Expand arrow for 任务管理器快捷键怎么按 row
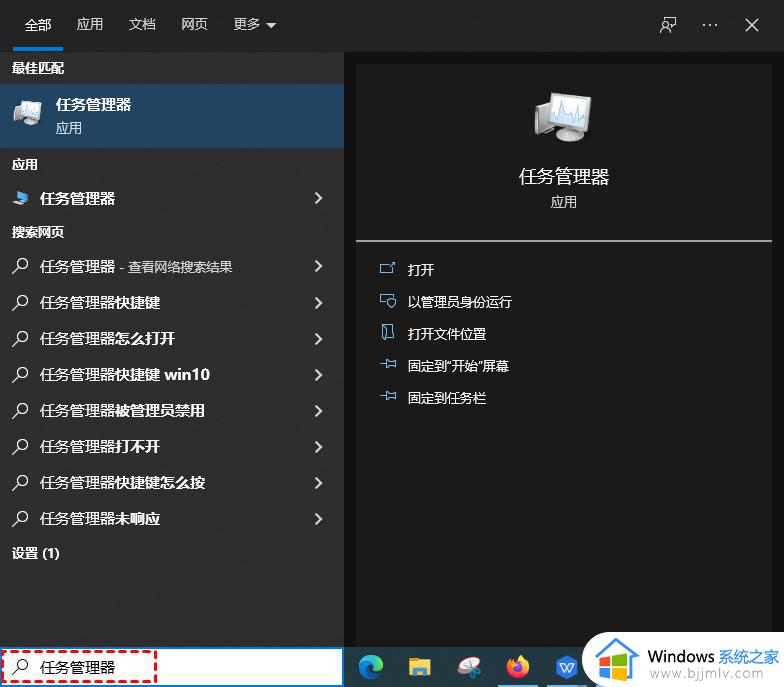 coord(318,482)
